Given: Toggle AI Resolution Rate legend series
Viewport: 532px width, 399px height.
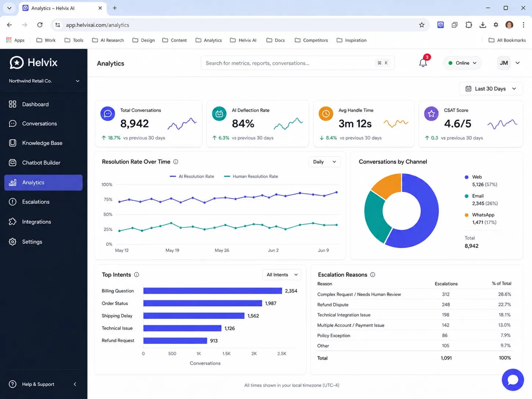Looking at the screenshot, I should point(192,176).
